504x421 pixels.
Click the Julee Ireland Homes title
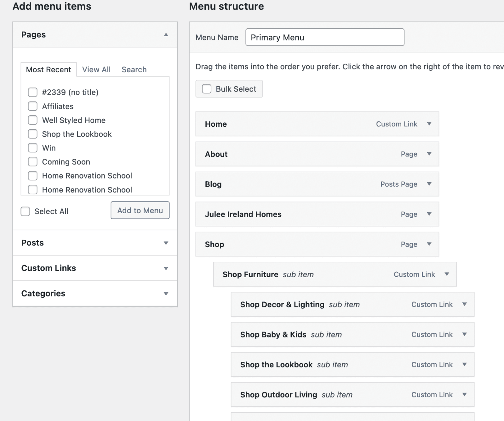pyautogui.click(x=243, y=214)
